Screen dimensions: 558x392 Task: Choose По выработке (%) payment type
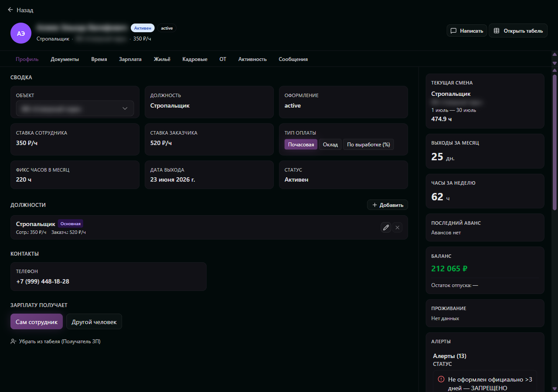[368, 145]
